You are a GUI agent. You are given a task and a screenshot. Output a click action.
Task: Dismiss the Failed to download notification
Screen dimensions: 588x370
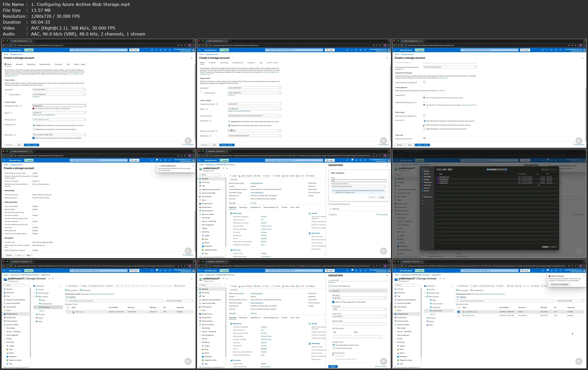click(584, 276)
